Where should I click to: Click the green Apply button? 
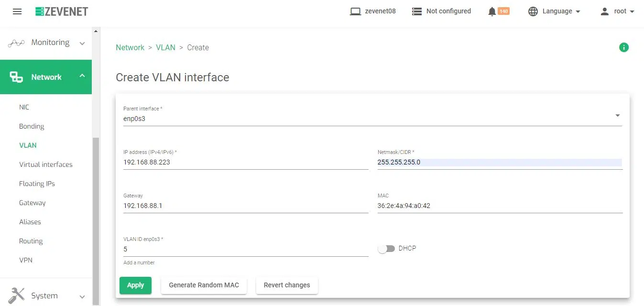(135, 285)
